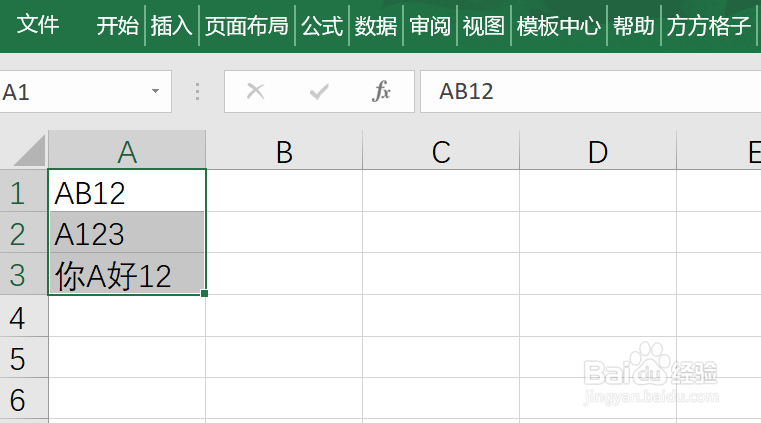
Task: Open the 插入 ribbon tab
Action: click(171, 26)
